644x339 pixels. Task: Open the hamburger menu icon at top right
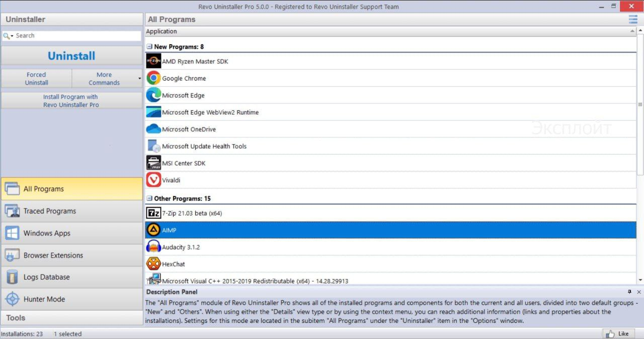click(x=633, y=19)
